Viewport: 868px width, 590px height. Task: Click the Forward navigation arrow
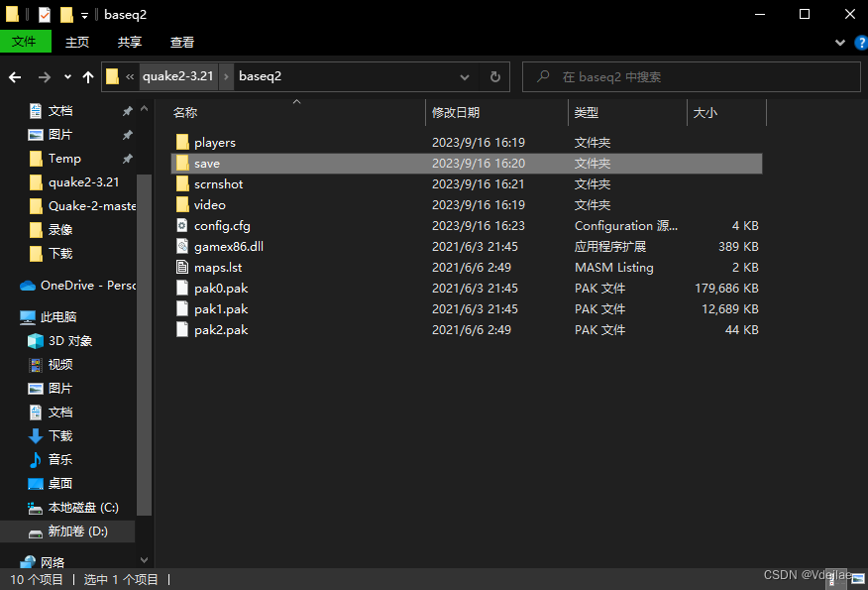tap(45, 77)
